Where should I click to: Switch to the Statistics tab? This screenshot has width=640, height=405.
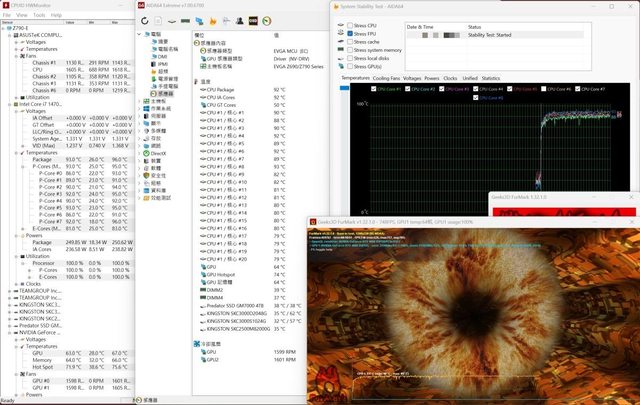pos(490,77)
